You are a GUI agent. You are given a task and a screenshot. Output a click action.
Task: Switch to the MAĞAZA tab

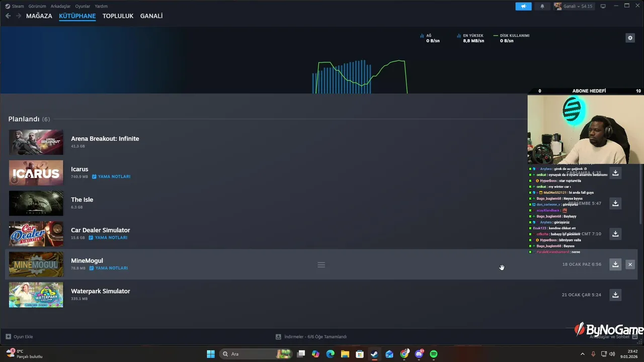tap(39, 16)
